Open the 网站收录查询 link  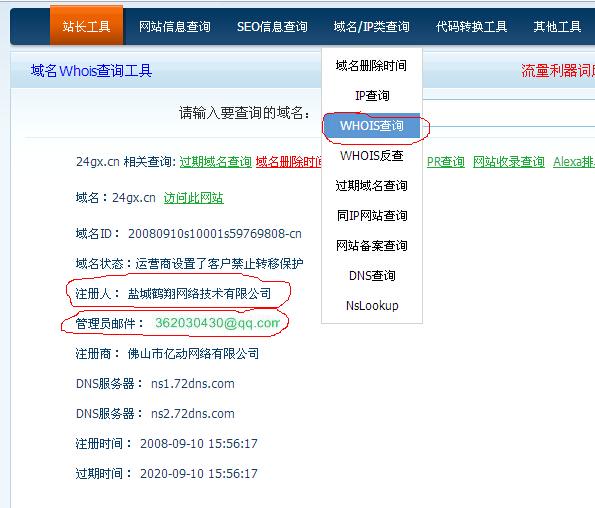pos(508,162)
